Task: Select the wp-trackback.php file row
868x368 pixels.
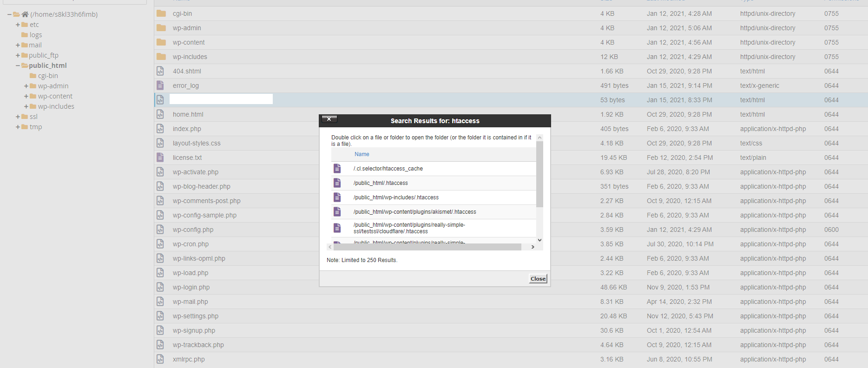Action: [511, 345]
